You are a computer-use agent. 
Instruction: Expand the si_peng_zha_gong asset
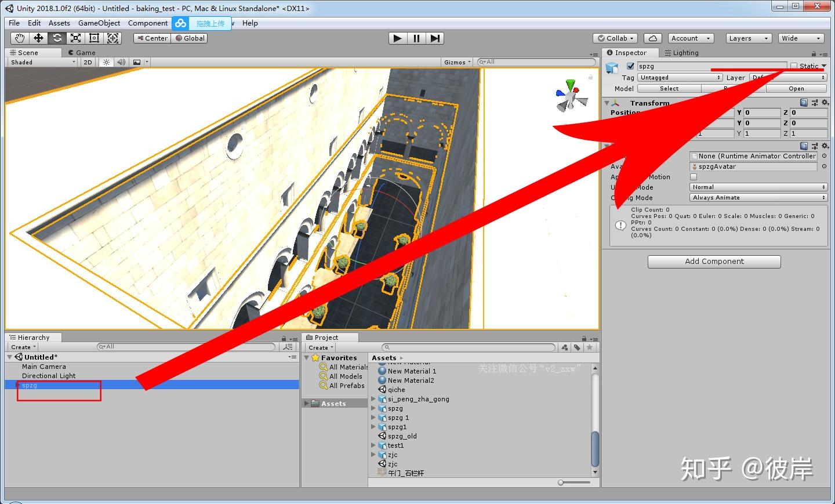pos(373,399)
